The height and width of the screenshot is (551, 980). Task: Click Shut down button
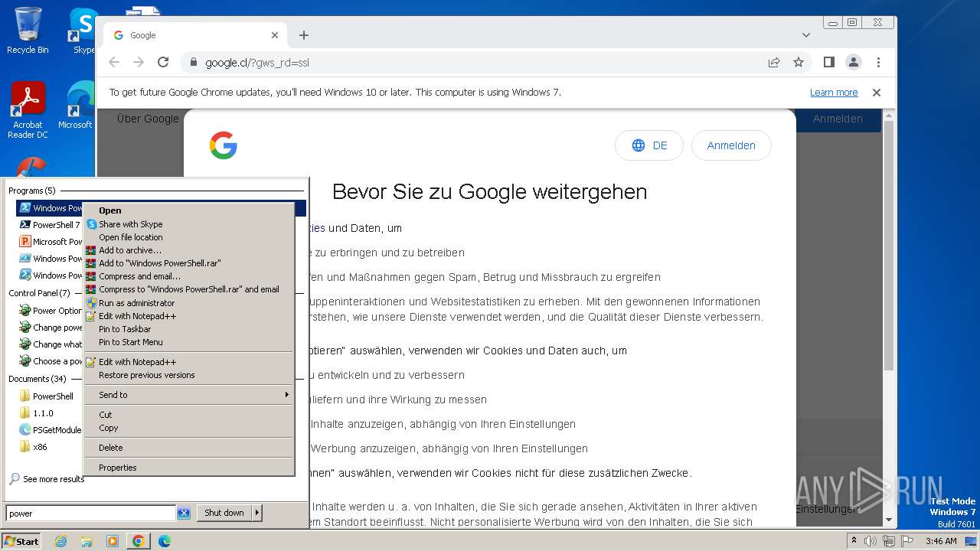[224, 514]
